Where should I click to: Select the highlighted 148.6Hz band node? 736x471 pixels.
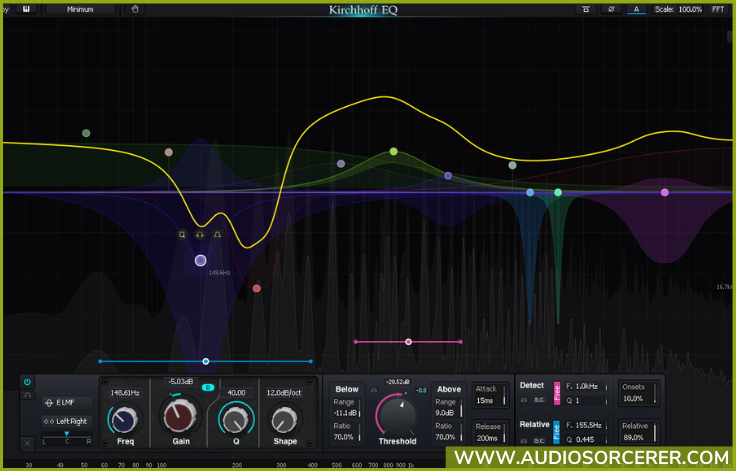(x=200, y=261)
